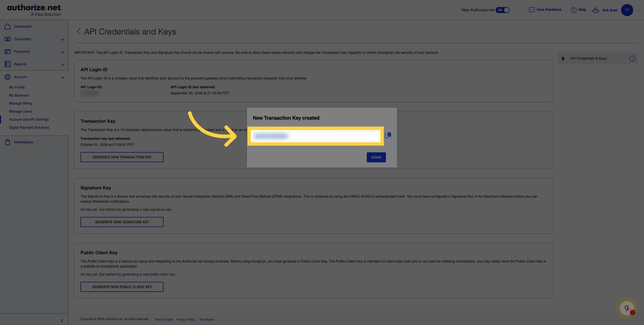Image resolution: width=644 pixels, height=325 pixels.
Task: Click the Reports sidebar icon
Action: [8, 64]
